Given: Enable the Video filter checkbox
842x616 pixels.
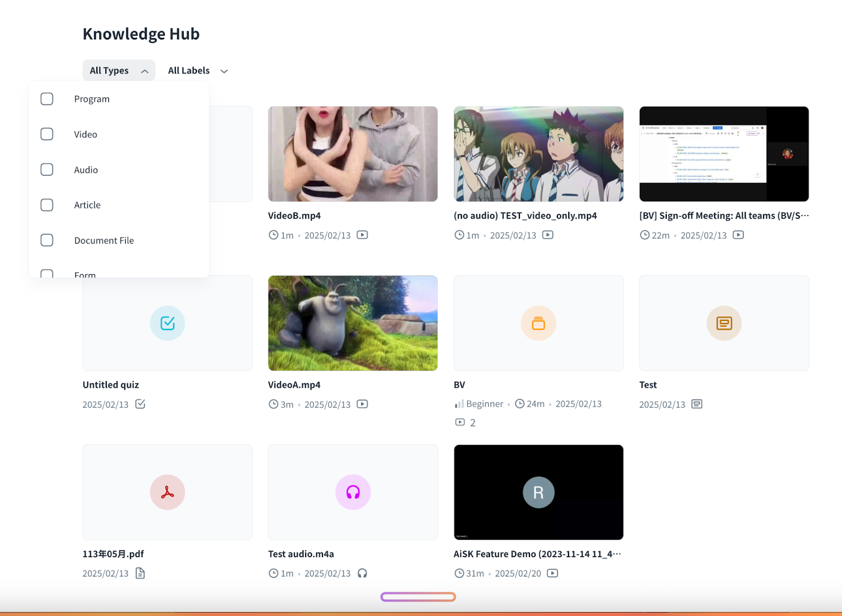Looking at the screenshot, I should [47, 134].
